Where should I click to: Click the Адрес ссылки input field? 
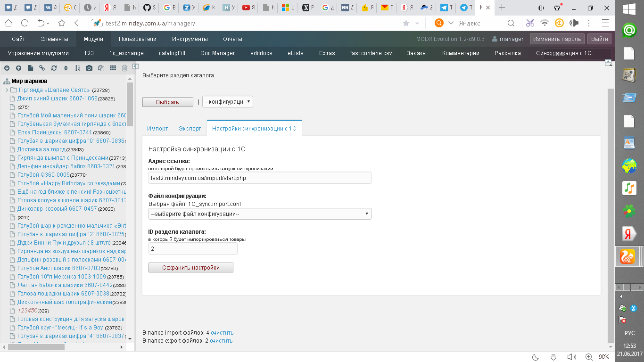pyautogui.click(x=260, y=178)
